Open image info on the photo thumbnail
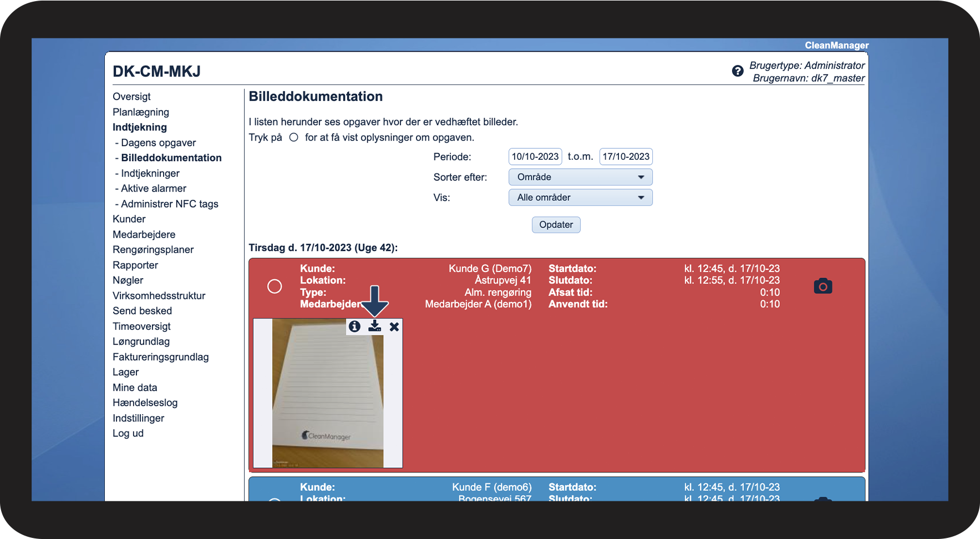 tap(355, 326)
